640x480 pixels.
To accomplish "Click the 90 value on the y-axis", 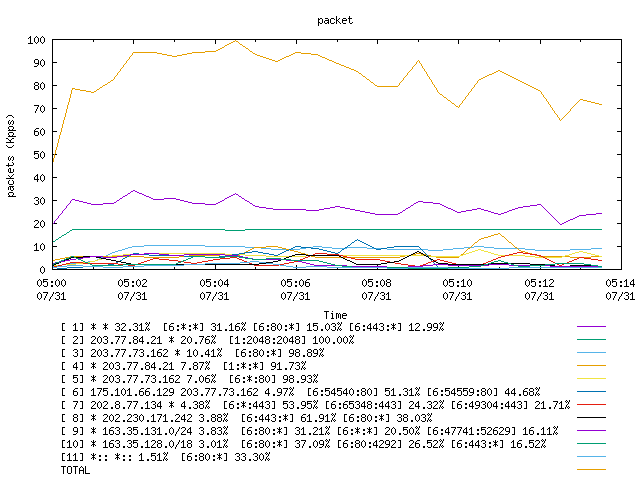I will click(39, 63).
